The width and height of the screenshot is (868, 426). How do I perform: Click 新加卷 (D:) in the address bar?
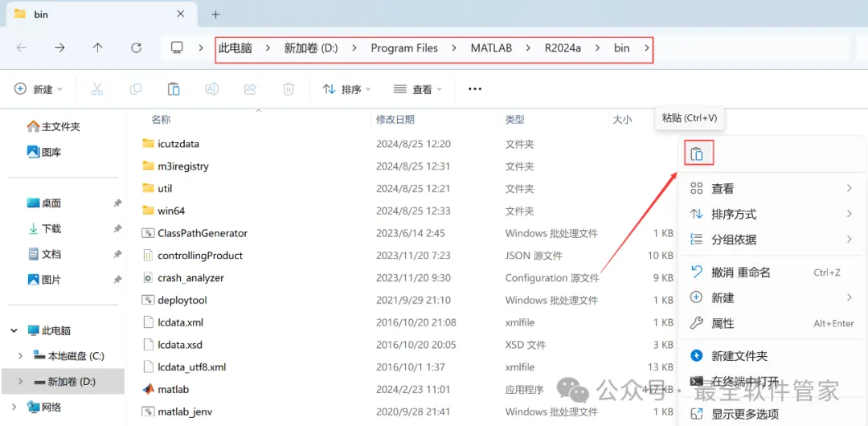click(x=311, y=48)
